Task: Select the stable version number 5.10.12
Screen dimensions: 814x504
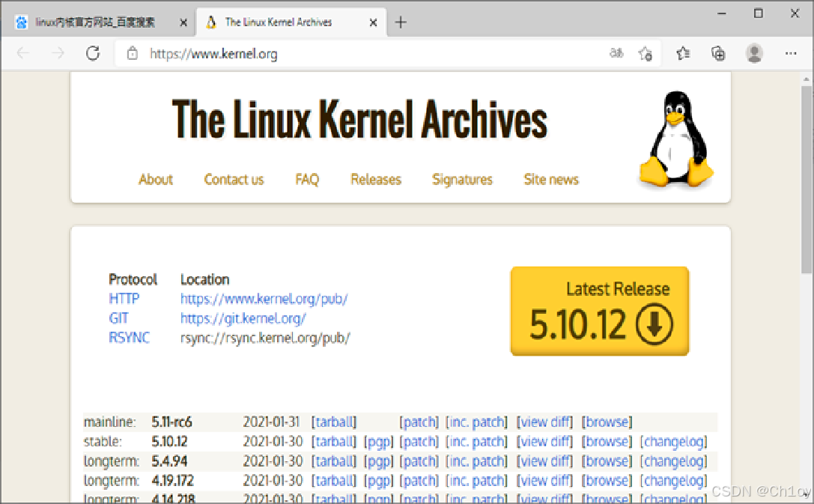Action: tap(169, 442)
